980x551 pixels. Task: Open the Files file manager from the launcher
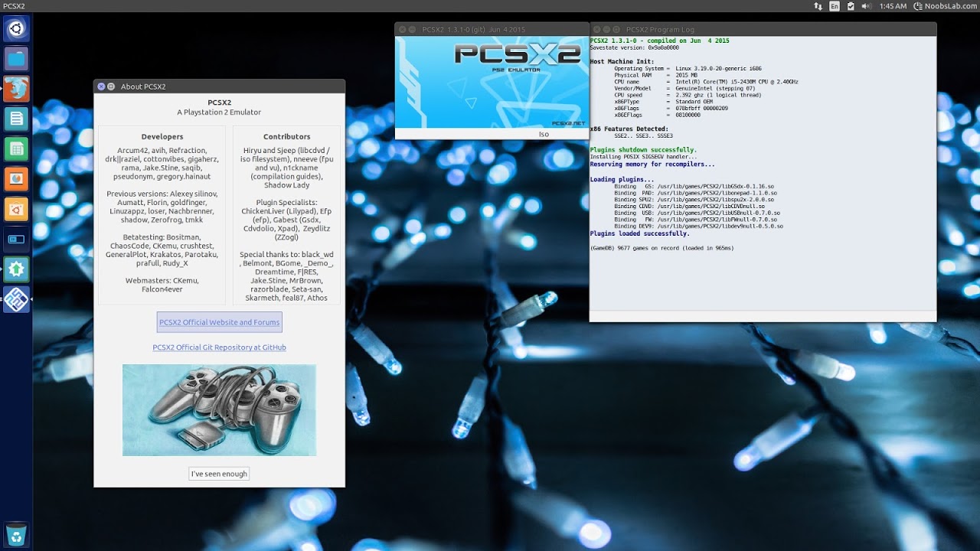(x=15, y=58)
